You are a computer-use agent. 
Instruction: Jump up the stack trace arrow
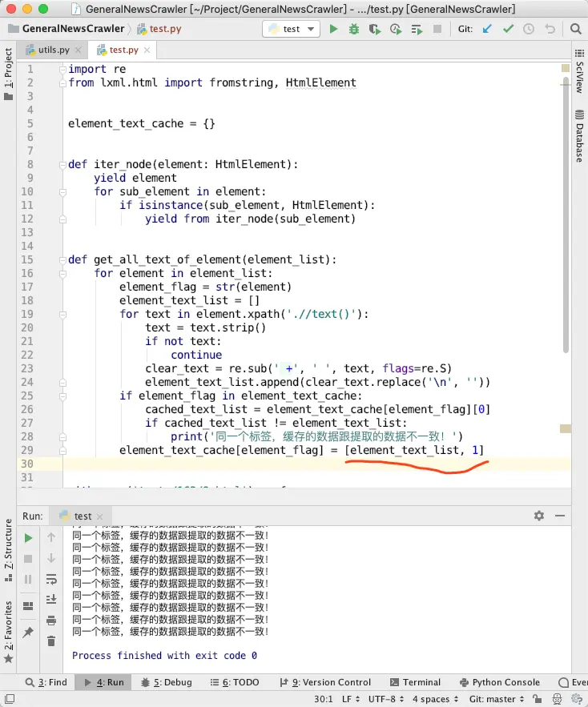pos(51,537)
